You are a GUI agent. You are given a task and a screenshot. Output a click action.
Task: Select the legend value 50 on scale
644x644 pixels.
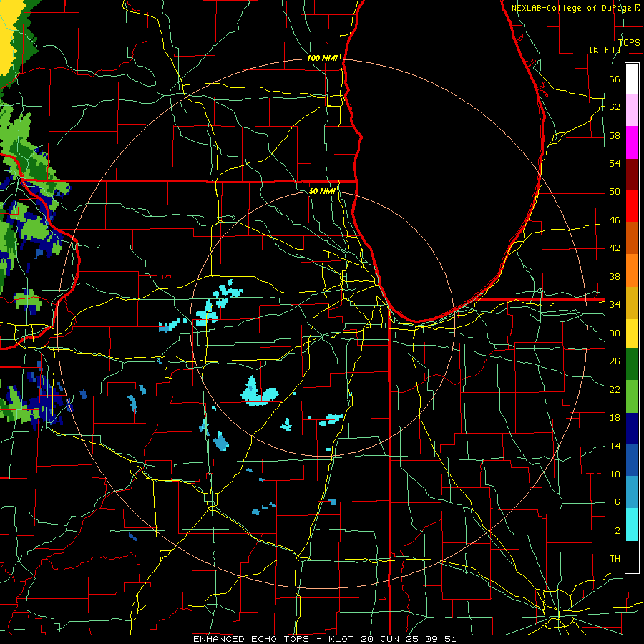tap(615, 192)
